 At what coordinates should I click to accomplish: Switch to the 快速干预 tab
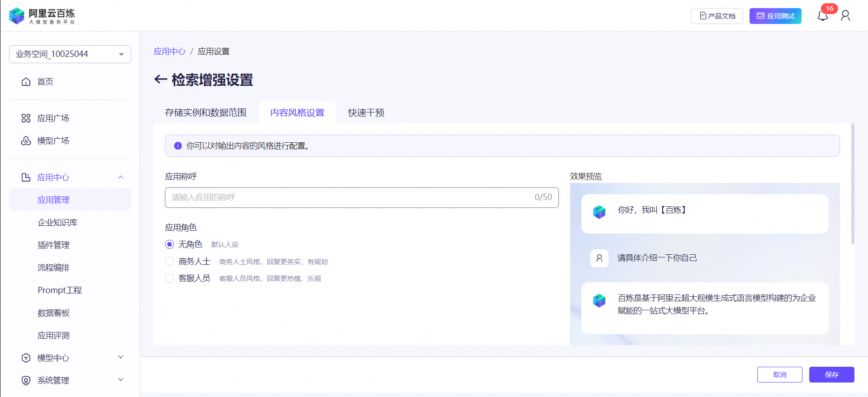[366, 112]
